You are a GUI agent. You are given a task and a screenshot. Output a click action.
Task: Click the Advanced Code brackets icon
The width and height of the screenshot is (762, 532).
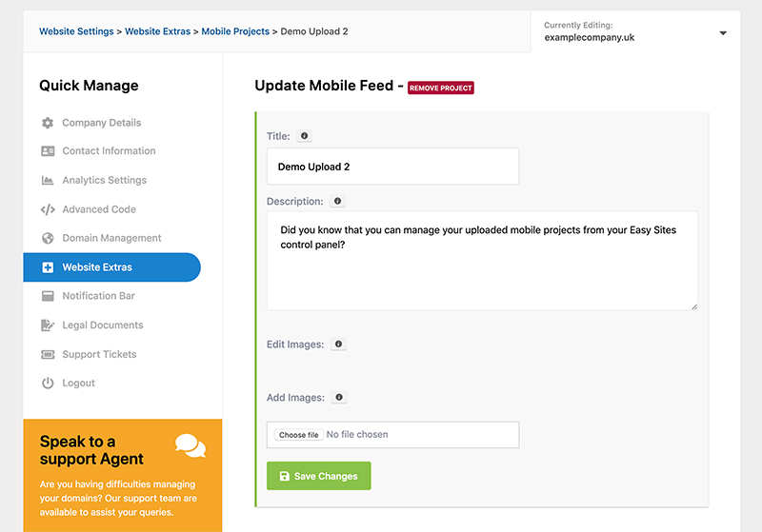coord(48,209)
